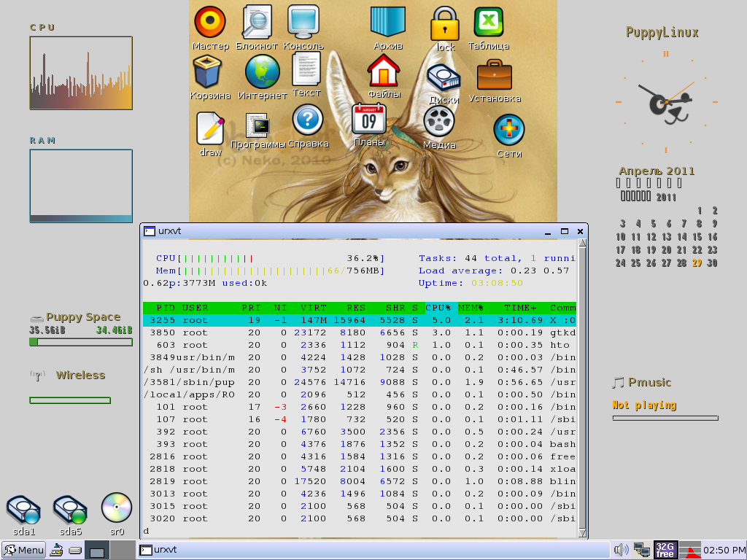Open the Планы calendar icon

click(369, 119)
